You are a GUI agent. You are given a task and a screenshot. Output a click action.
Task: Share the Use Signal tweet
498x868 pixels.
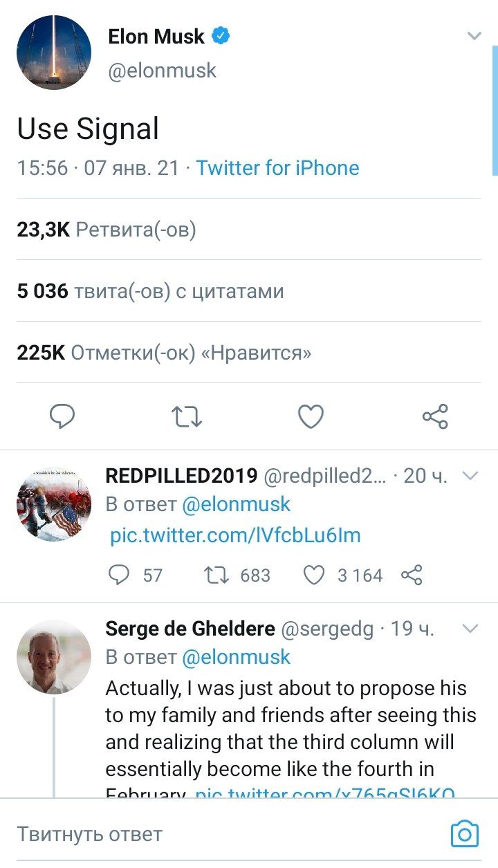point(435,416)
